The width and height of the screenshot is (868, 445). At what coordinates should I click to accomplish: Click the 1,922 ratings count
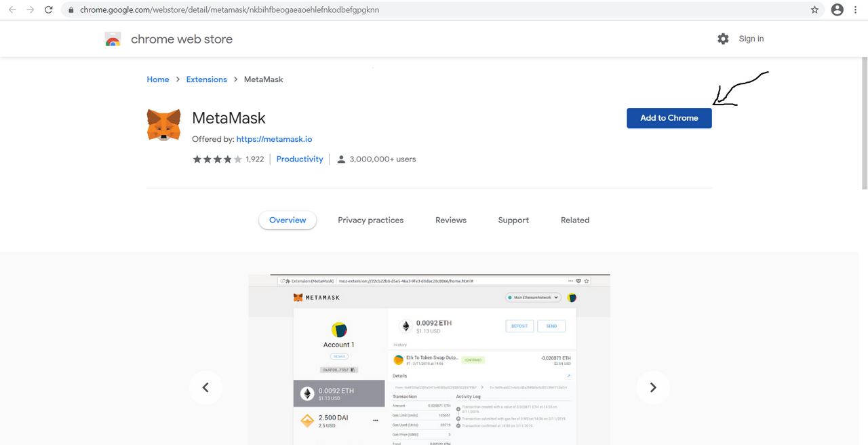click(x=255, y=159)
